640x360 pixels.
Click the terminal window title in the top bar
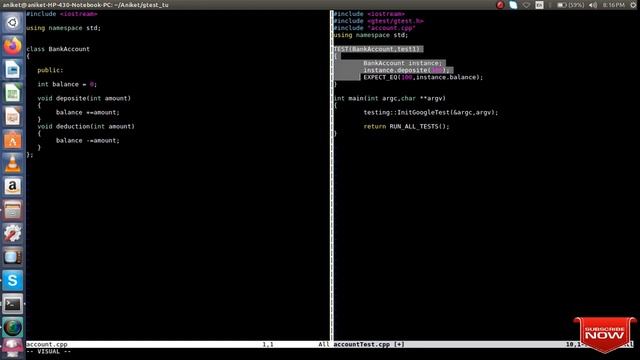tap(85, 5)
